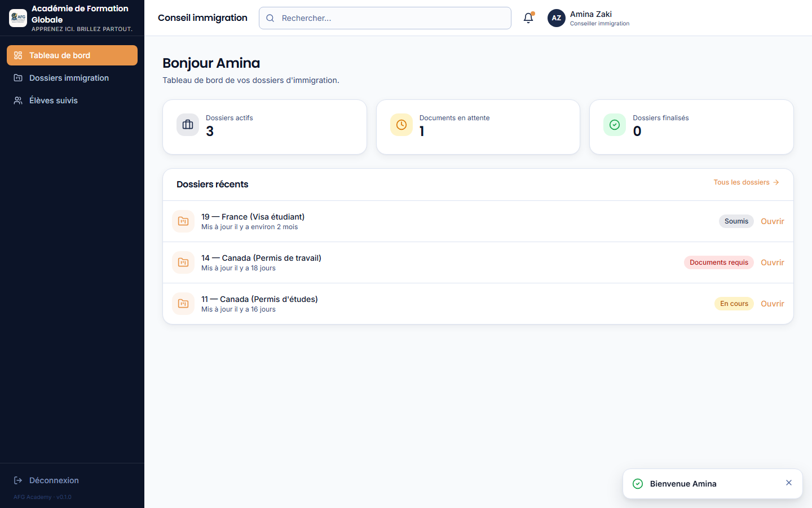Click the green check icon in toast
This screenshot has width=812, height=508.
coord(638,484)
